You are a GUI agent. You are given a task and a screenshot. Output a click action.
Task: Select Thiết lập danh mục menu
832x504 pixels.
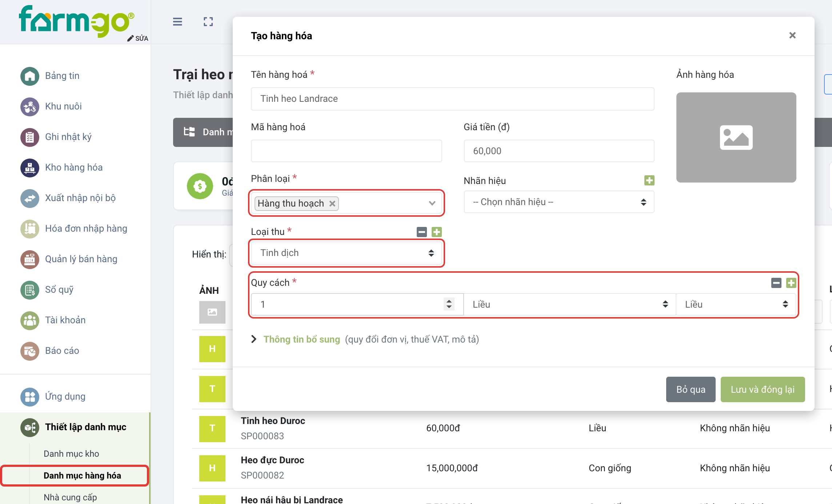(75, 427)
